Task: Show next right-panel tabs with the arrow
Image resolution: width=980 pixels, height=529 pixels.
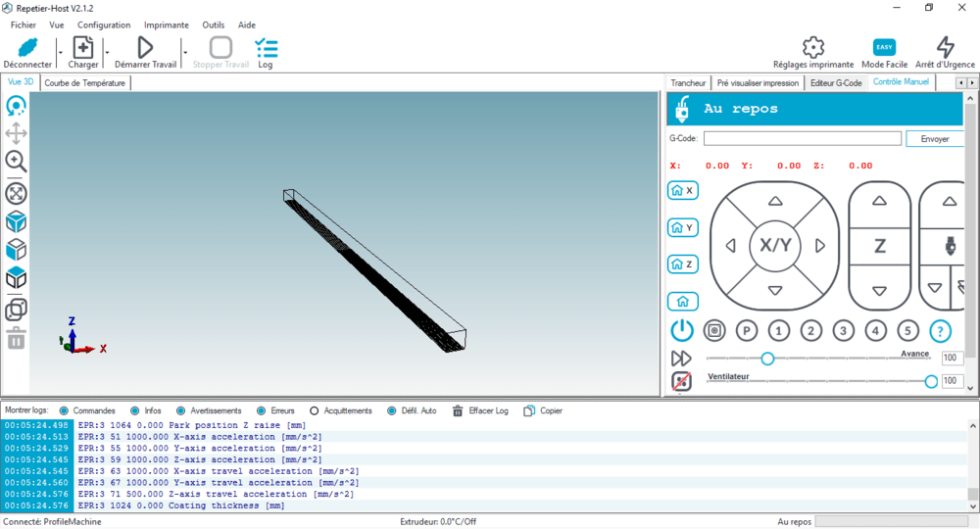Action: point(972,82)
